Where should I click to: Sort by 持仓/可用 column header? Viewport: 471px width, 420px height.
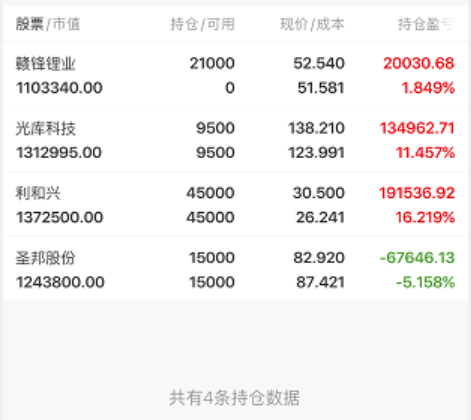coord(203,24)
